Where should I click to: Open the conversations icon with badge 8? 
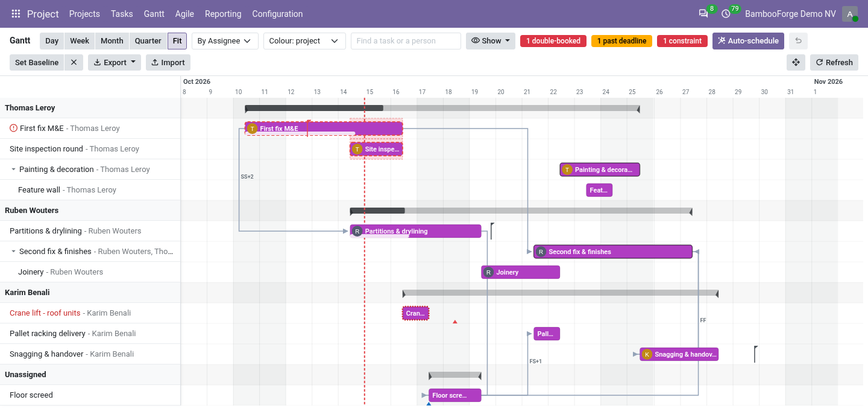point(703,14)
